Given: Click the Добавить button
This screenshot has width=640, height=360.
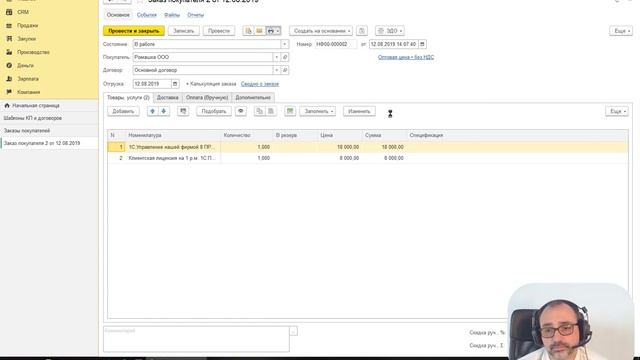Looking at the screenshot, I should (x=123, y=111).
